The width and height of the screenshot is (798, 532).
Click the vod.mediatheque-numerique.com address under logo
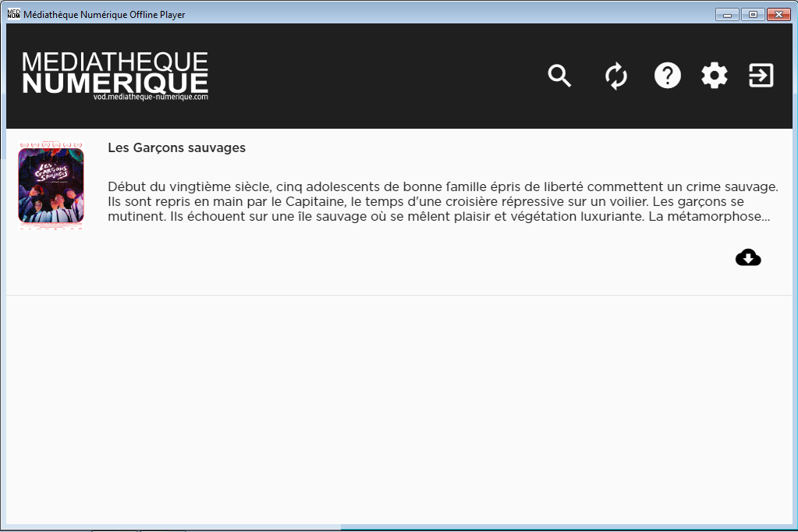click(151, 97)
